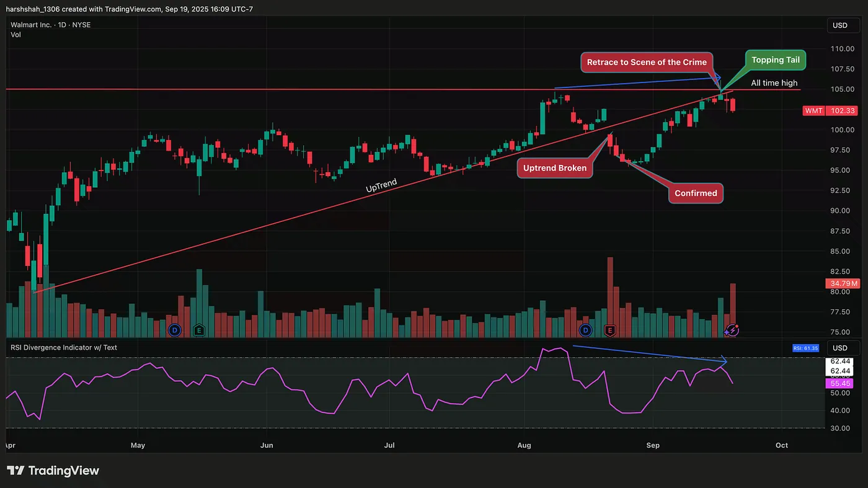Screen dimensions: 868x488
Task: Click the All time high text label
Action: point(774,83)
